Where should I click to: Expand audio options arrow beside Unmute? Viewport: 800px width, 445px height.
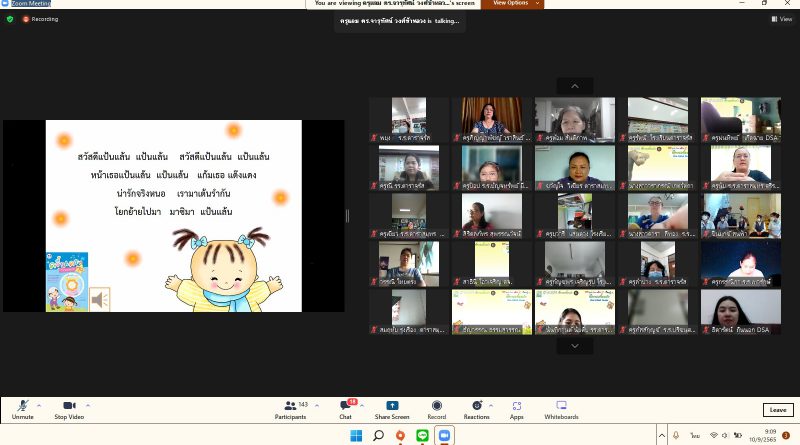coord(39,406)
